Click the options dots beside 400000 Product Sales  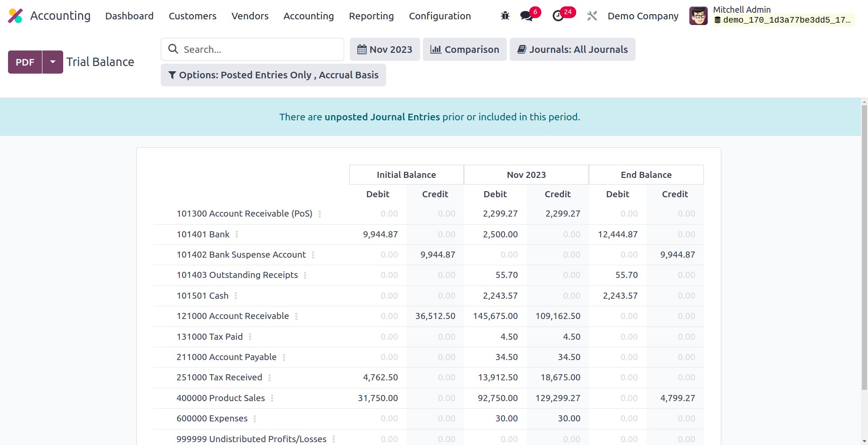272,398
